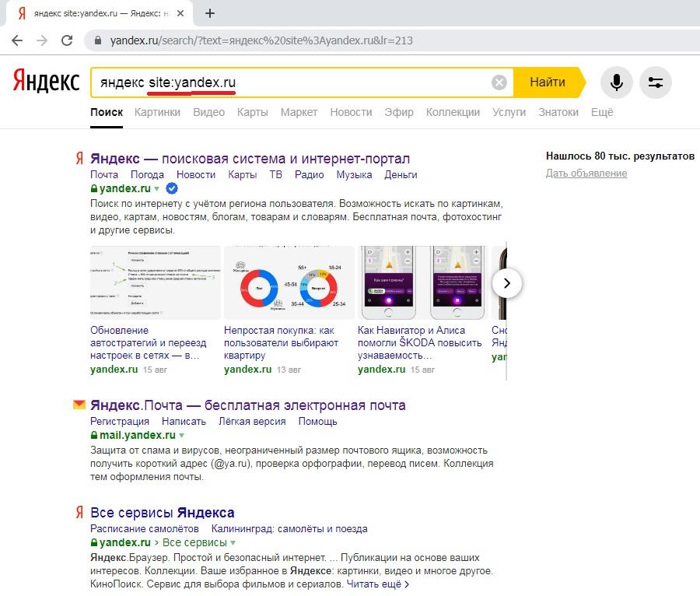Image resolution: width=700 pixels, height=596 pixels.
Task: Start voice search with microphone icon
Action: [617, 82]
